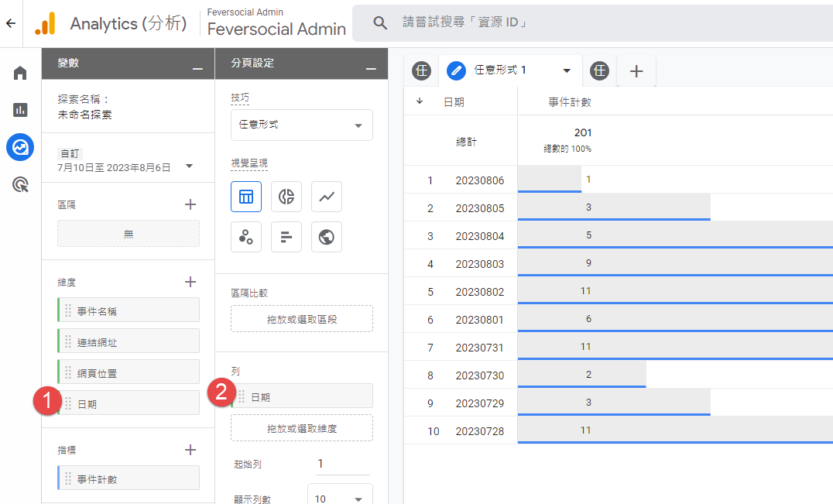Viewport: 833px width, 504px height.
Task: Expand the custom date range dropdown
Action: tap(189, 166)
